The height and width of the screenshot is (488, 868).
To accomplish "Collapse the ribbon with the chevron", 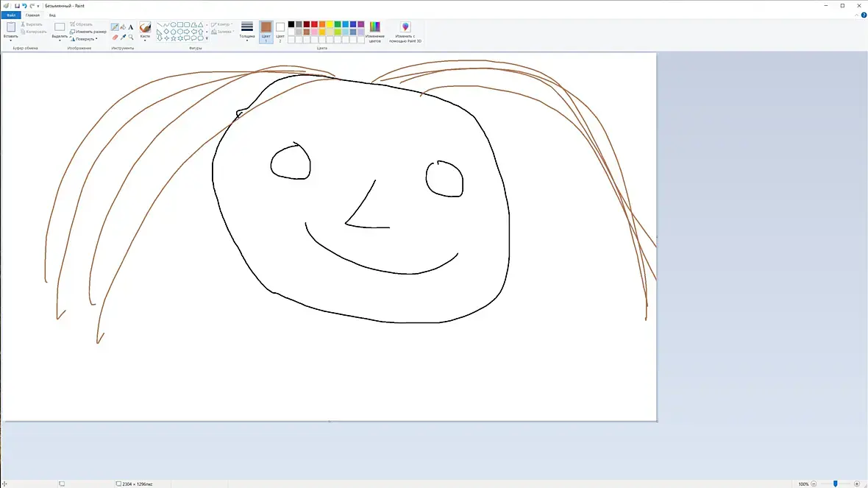I will click(856, 15).
